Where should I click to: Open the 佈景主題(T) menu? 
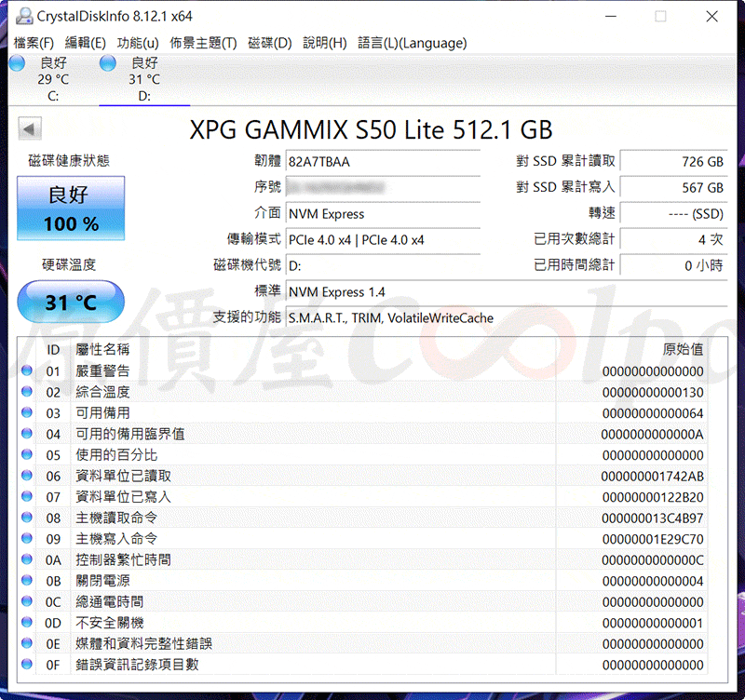click(x=203, y=43)
